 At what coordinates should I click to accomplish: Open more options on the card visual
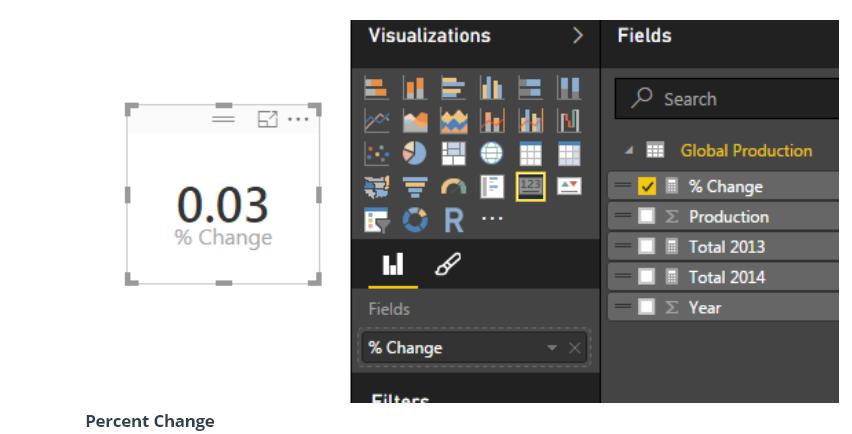298,119
